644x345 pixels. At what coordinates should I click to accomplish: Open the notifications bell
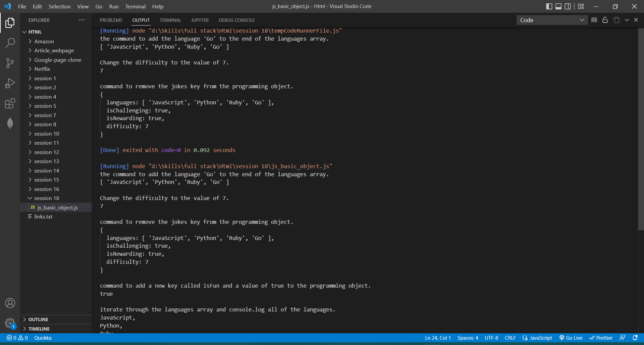coord(635,338)
